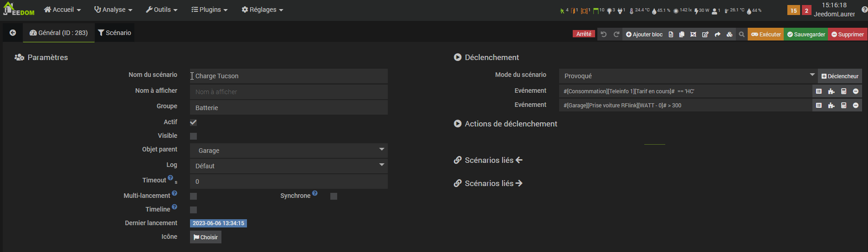The image size is (868, 252).
Task: Open the Objet parent Garage dropdown
Action: pos(289,151)
